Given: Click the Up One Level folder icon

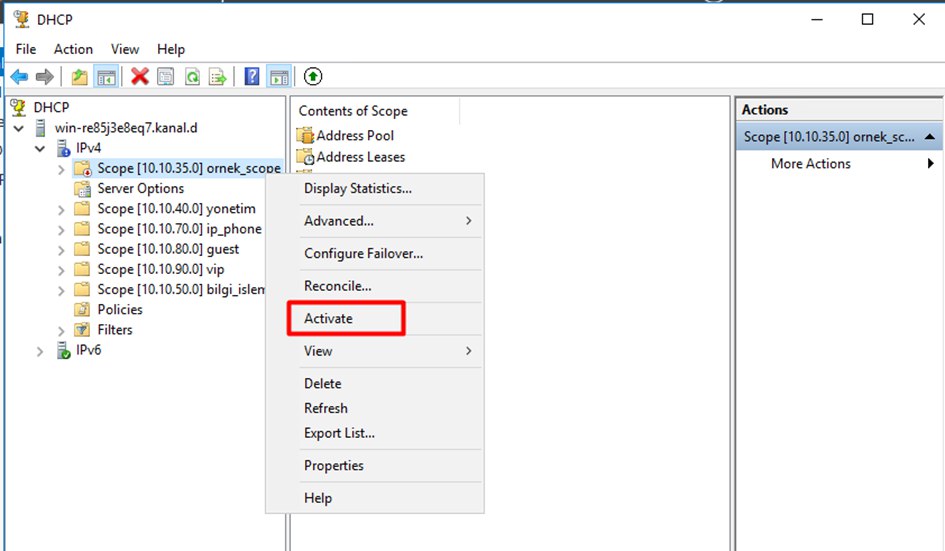Looking at the screenshot, I should click(80, 77).
